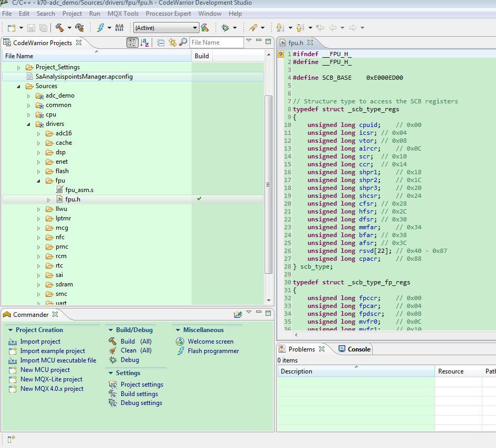Viewport: 496px width, 448px height.
Task: Expand the adc16 folder in drivers
Action: click(39, 134)
